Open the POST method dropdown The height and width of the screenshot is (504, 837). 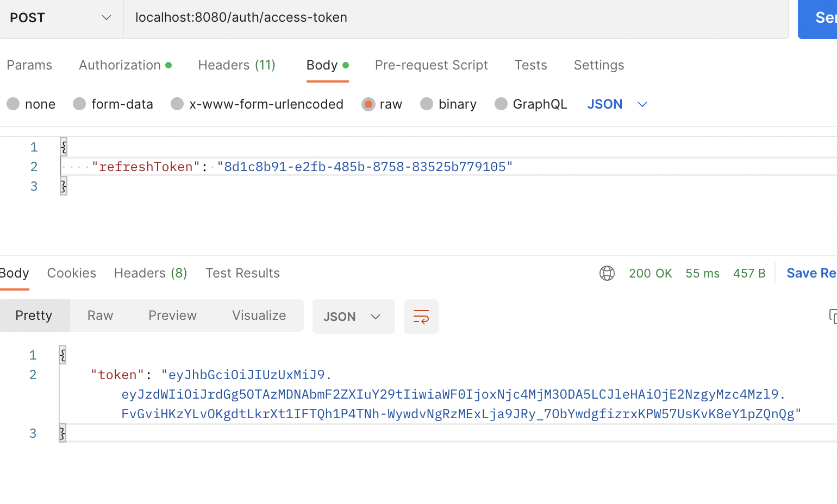(61, 18)
